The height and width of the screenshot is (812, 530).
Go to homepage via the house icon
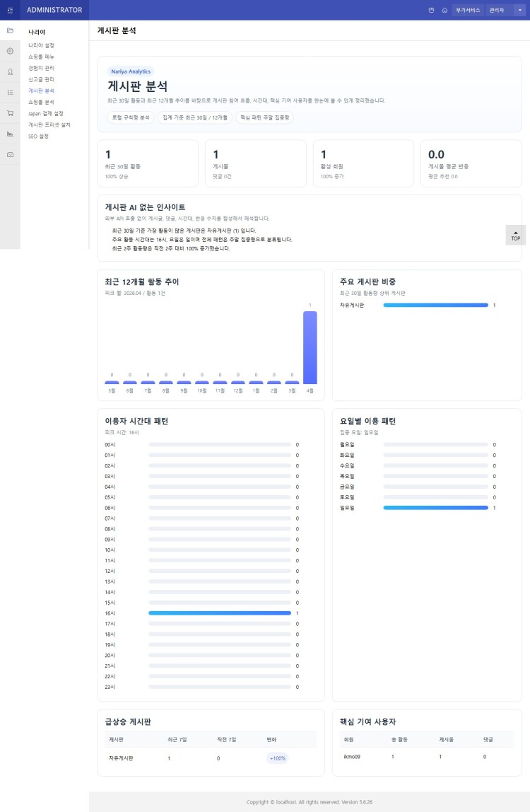tap(444, 10)
